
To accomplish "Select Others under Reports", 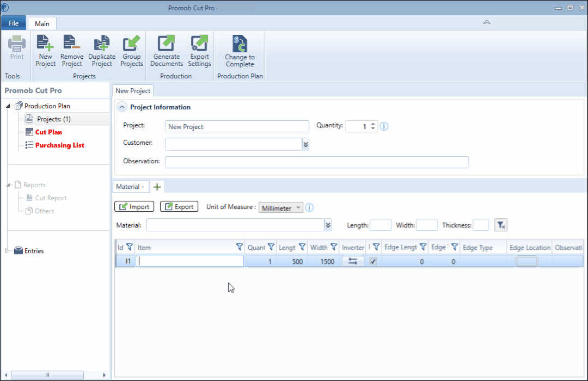I will [44, 211].
